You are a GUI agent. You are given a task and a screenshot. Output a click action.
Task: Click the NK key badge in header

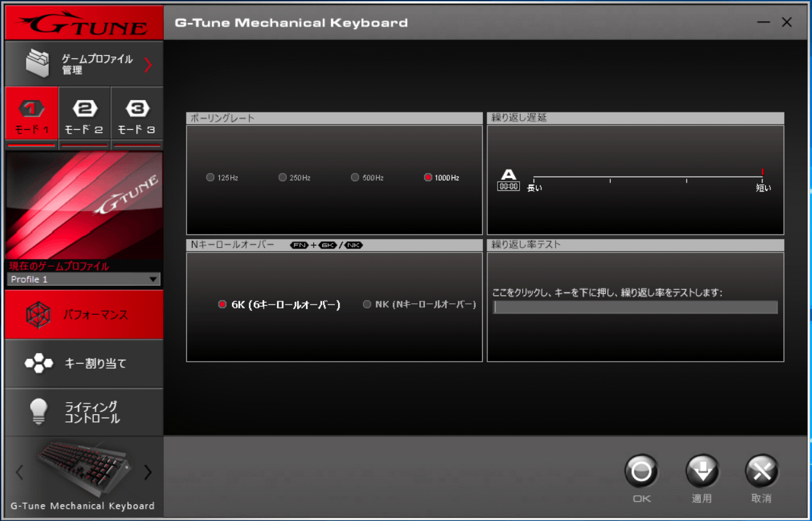pos(354,245)
